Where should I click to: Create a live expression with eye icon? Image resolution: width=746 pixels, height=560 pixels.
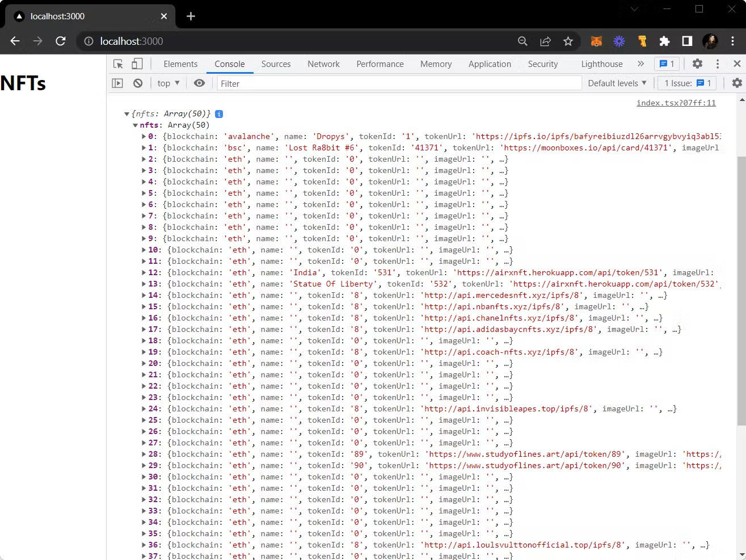click(199, 83)
